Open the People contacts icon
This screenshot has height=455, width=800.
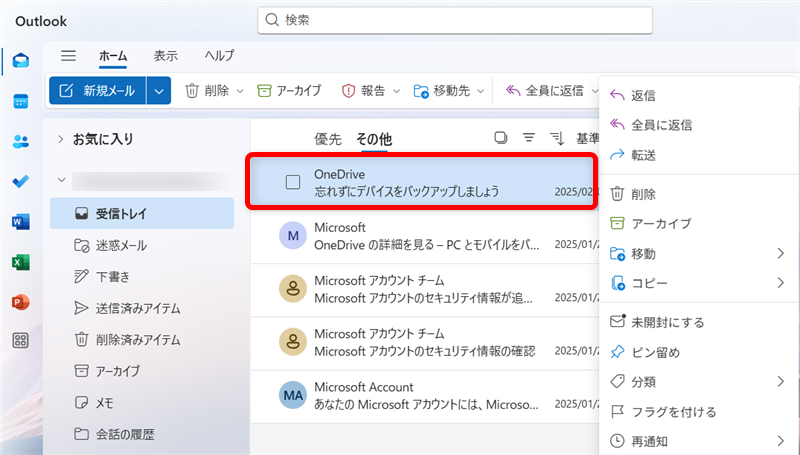click(20, 141)
